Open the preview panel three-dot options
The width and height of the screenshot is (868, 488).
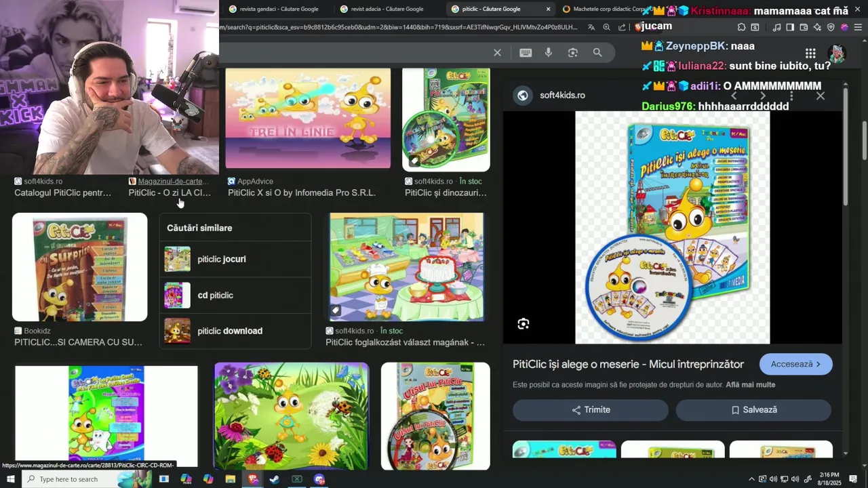791,96
